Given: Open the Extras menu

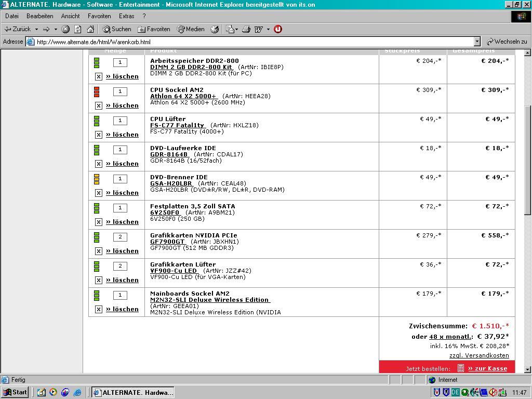Looking at the screenshot, I should (x=127, y=16).
